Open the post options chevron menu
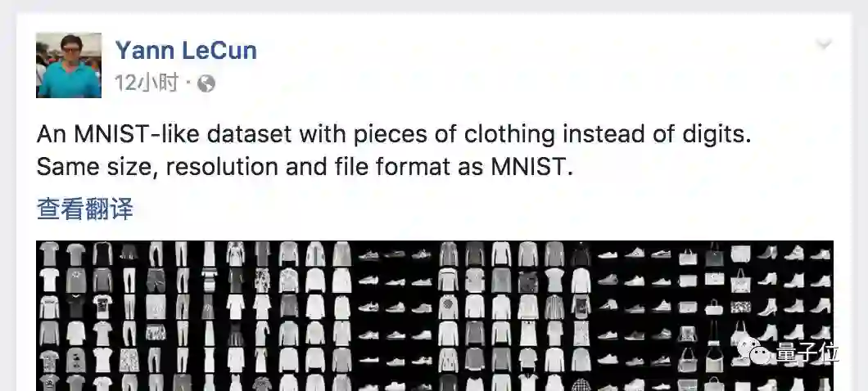 pos(825,43)
